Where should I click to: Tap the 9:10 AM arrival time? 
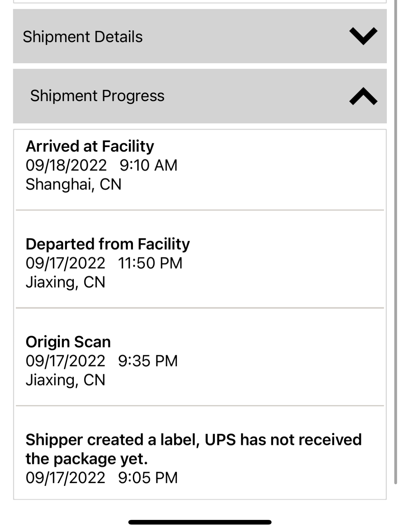point(148,165)
